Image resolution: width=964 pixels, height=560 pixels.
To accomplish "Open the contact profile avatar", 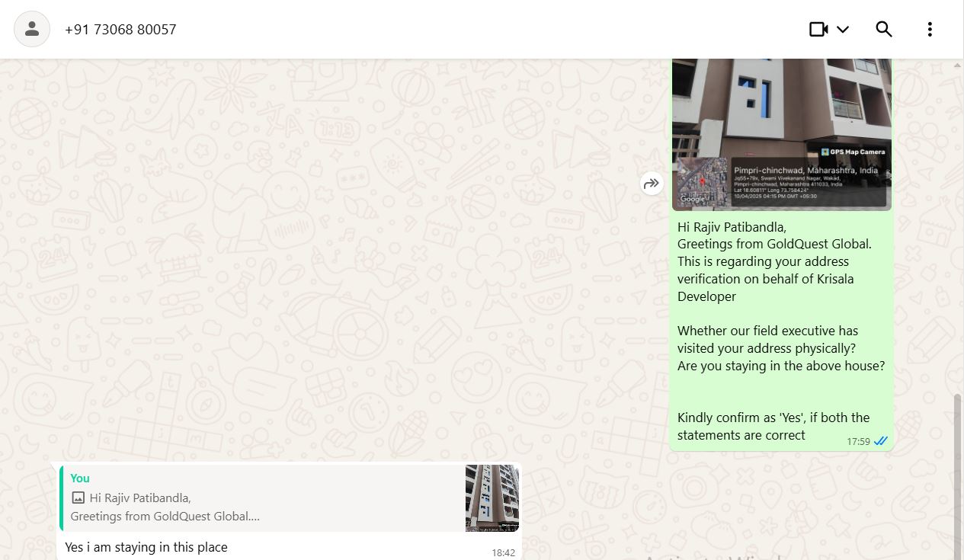I will pyautogui.click(x=32, y=29).
